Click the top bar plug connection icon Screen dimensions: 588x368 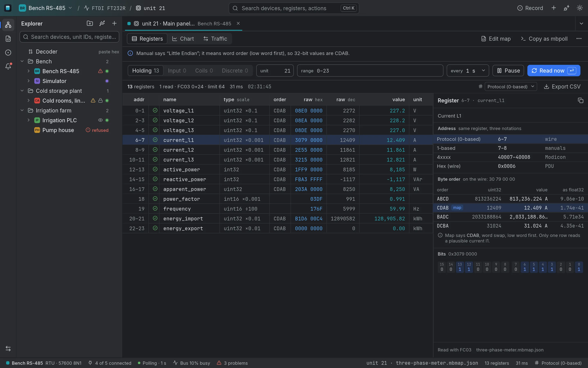tap(566, 8)
